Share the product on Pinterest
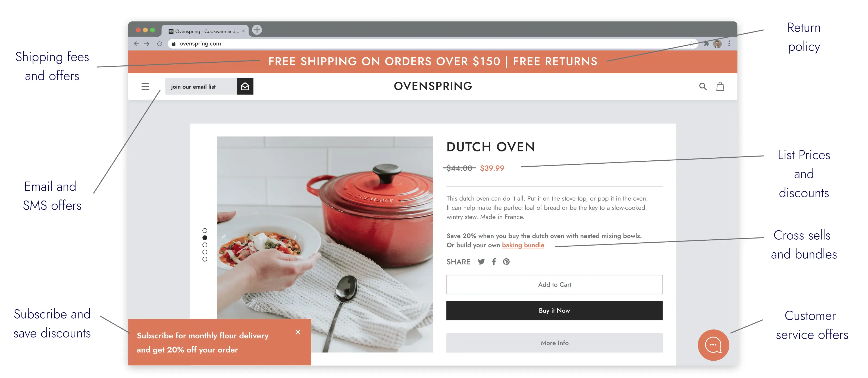The height and width of the screenshot is (378, 868). click(x=506, y=262)
